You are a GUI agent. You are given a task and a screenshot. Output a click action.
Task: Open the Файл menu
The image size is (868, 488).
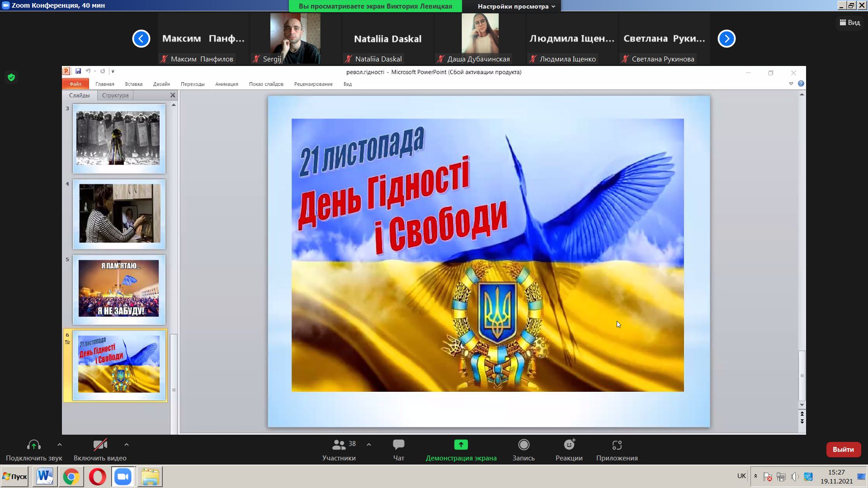75,84
